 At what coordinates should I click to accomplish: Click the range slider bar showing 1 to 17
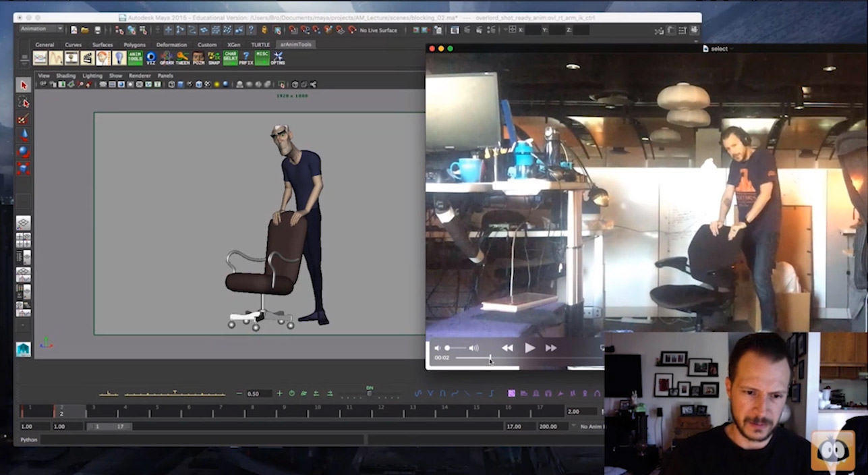coord(109,426)
